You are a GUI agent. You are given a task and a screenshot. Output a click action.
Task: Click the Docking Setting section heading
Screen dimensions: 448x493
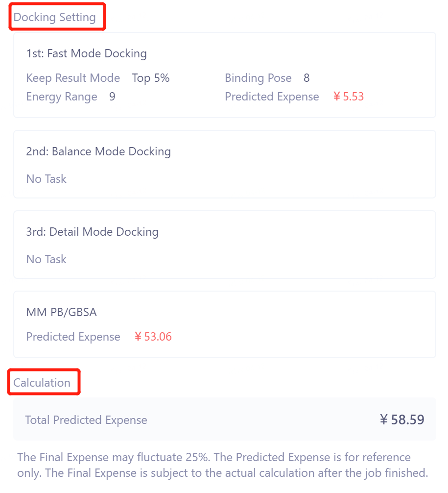[x=54, y=17]
